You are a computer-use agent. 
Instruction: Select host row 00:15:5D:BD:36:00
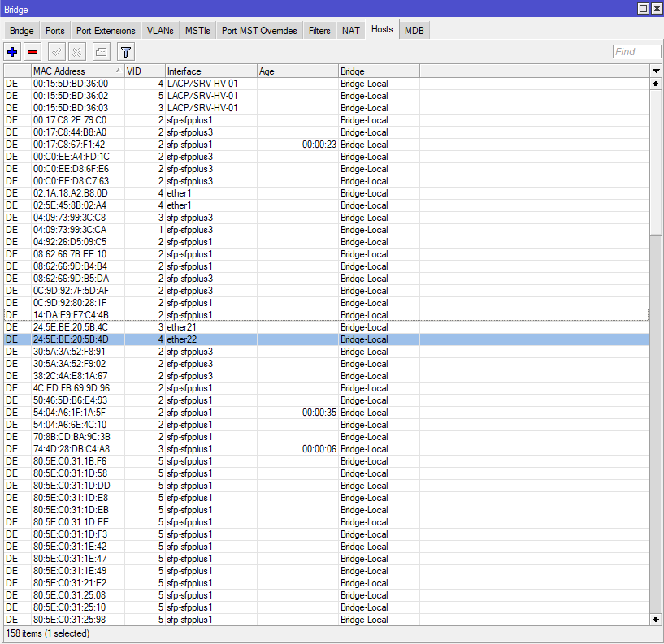(x=327, y=84)
